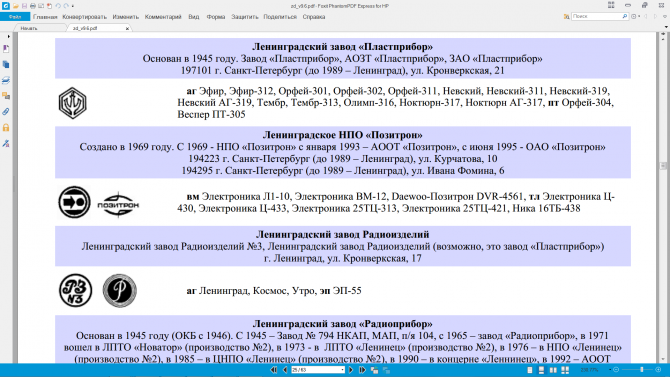
Task: Close the ad_v9.6.pdf tab
Action: (x=127, y=28)
